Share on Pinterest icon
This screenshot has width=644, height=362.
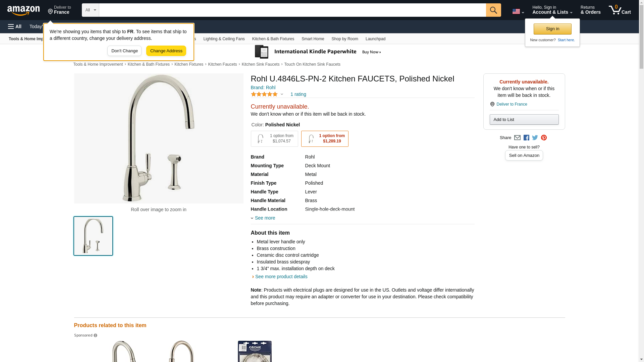(544, 138)
